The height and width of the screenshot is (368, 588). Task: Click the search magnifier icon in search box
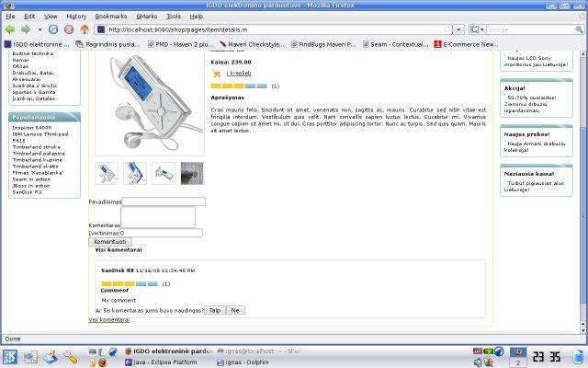(579, 29)
